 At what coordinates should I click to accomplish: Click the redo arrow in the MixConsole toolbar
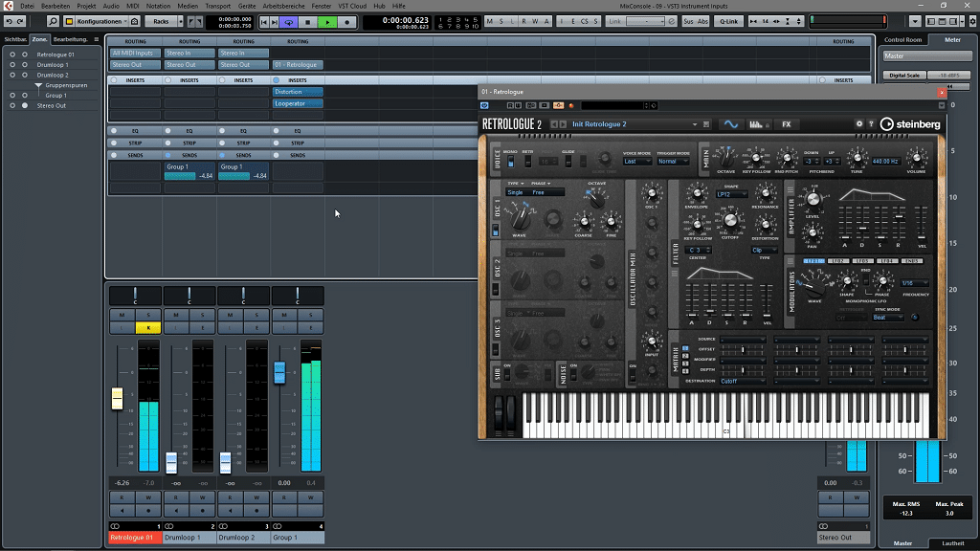click(x=20, y=21)
